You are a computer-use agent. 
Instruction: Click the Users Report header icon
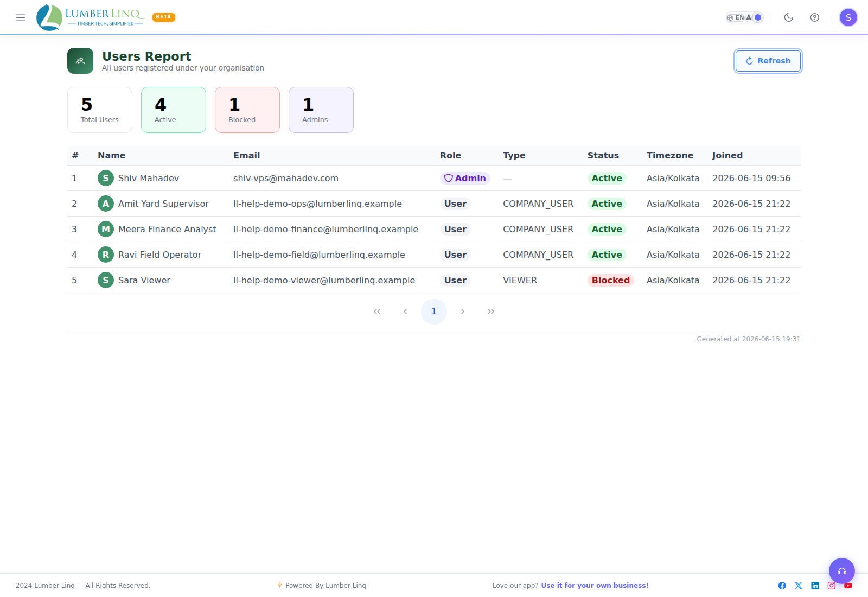click(80, 61)
